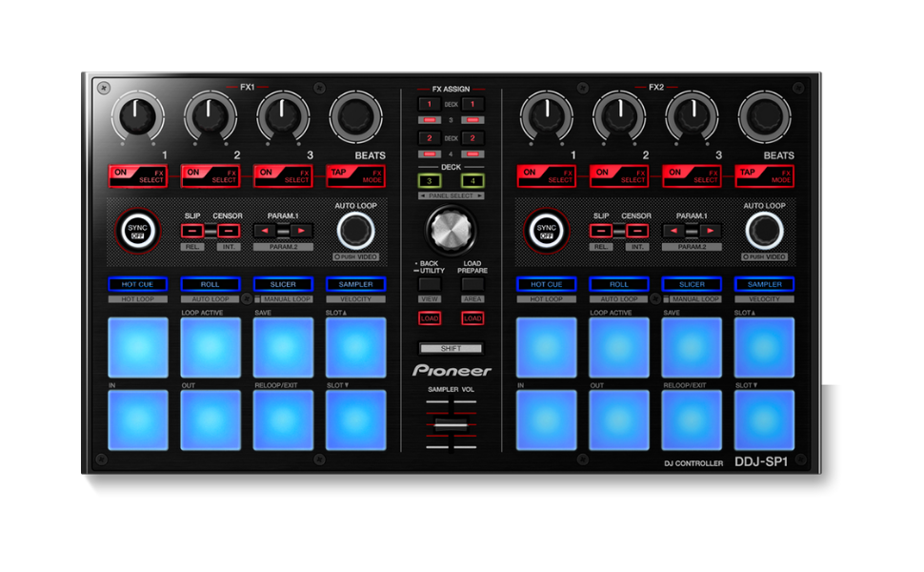Viewport: 924px width, 572px height.
Task: Toggle FX1 effect 1 ON button
Action: tap(137, 175)
